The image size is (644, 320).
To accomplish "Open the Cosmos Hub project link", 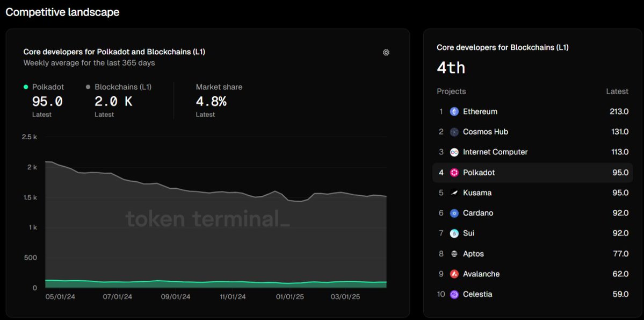I will pyautogui.click(x=485, y=132).
